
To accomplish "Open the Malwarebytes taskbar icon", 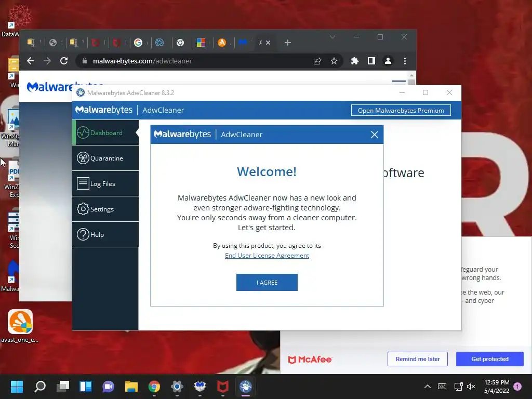I will (200, 387).
